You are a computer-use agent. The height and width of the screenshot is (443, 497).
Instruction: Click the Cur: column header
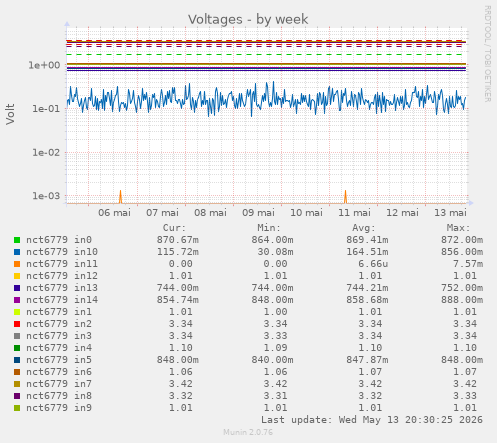[x=174, y=228]
